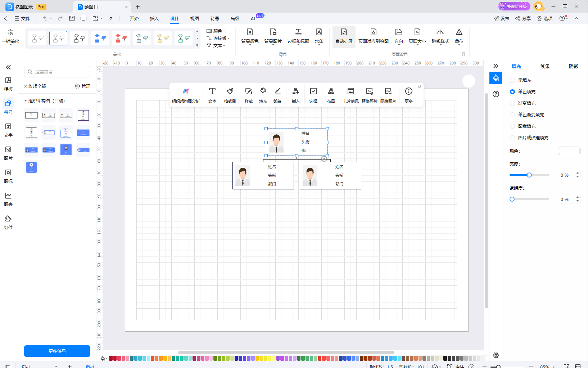This screenshot has height=368, width=588.
Task: Click 选择 in the floating toolbar
Action: pos(313,95)
